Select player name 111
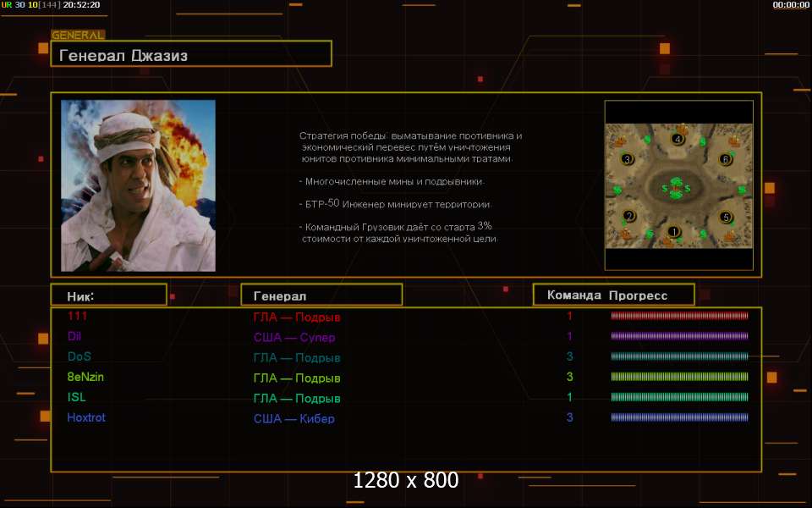This screenshot has width=812, height=508. (77, 316)
